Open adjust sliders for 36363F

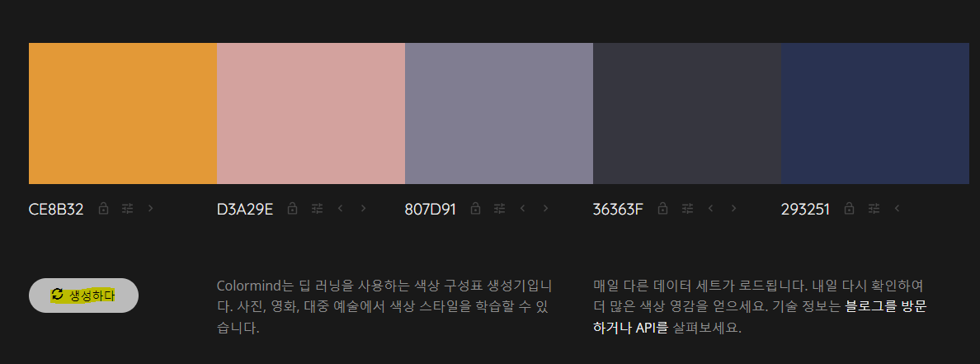[687, 209]
